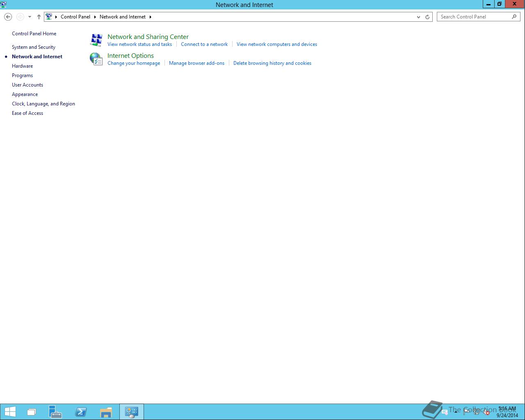Launch Windows PowerShell from the taskbar

81,412
